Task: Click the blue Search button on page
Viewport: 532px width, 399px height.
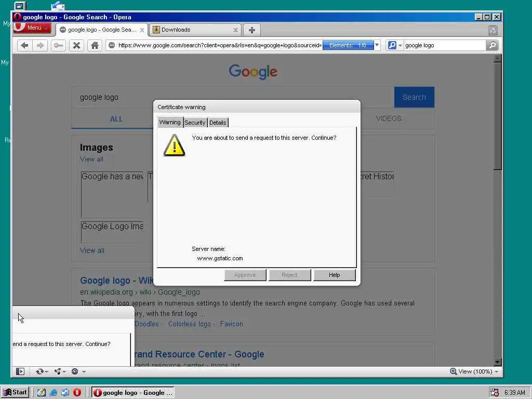Action: 414,97
